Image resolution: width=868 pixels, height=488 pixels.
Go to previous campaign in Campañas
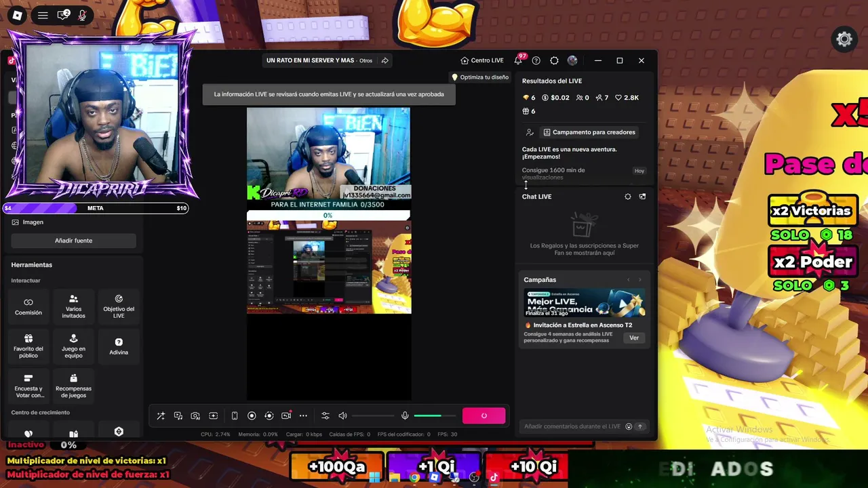(x=628, y=279)
